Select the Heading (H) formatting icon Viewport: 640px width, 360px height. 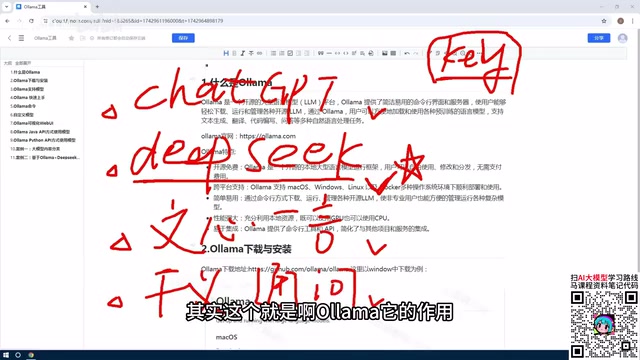pos(226,53)
